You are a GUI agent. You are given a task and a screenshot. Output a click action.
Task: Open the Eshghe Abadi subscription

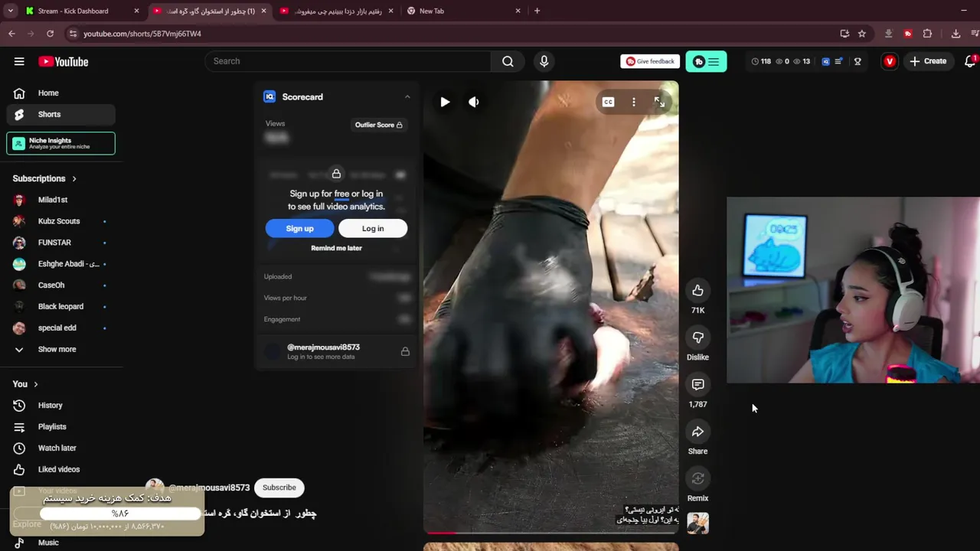[x=61, y=264]
